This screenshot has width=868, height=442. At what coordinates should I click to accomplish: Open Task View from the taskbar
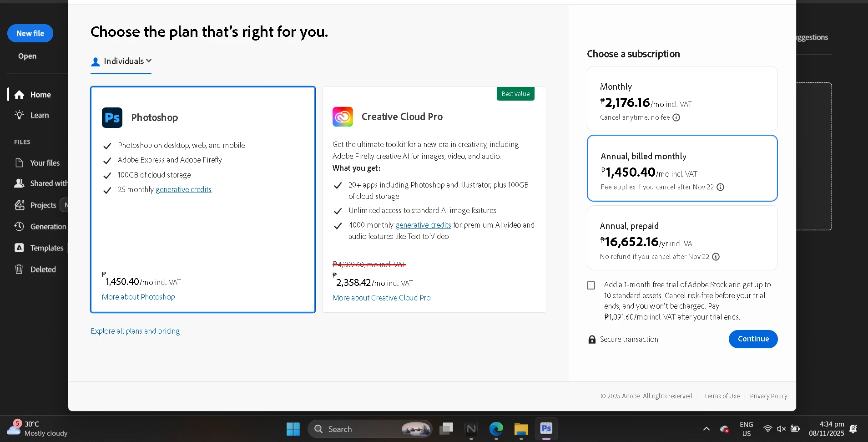(446, 429)
